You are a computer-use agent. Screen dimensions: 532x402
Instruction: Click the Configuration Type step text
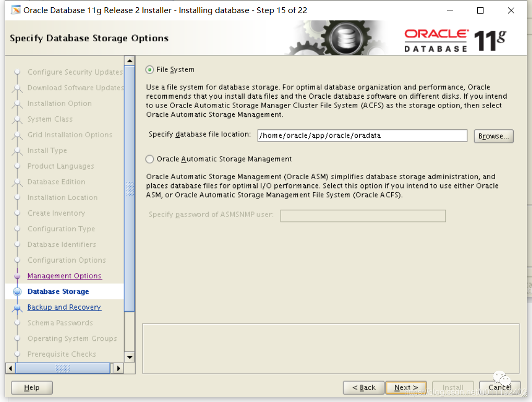[61, 229]
